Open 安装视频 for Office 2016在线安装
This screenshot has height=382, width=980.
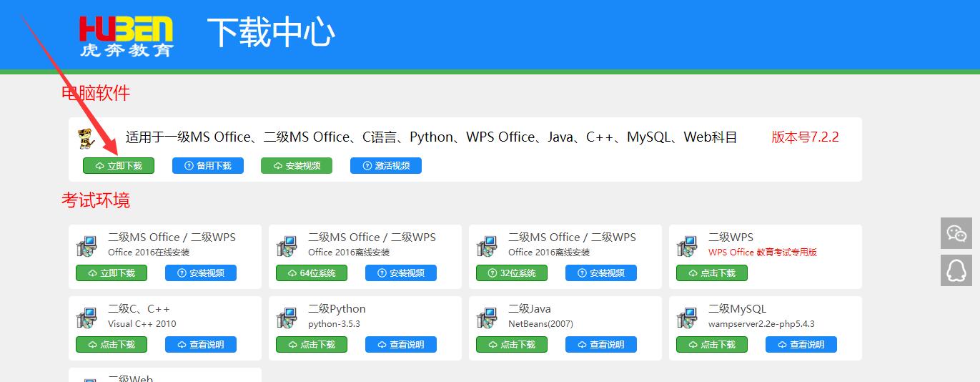click(201, 273)
